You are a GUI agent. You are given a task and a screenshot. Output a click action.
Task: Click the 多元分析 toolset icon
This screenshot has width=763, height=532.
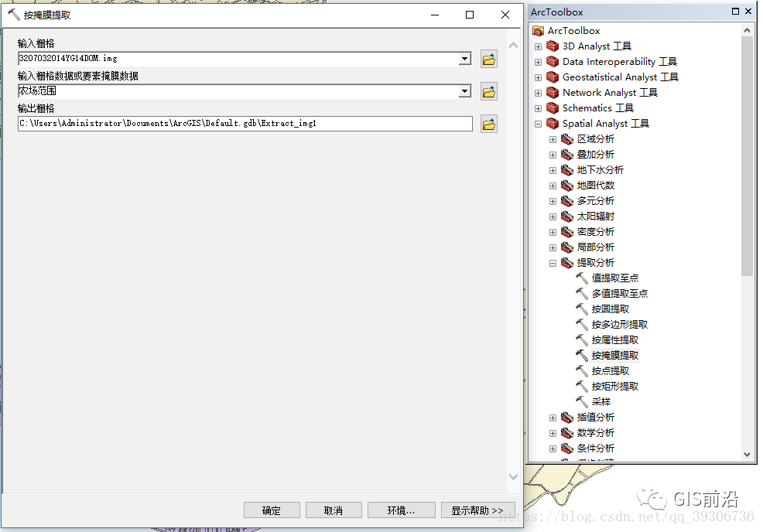point(567,201)
